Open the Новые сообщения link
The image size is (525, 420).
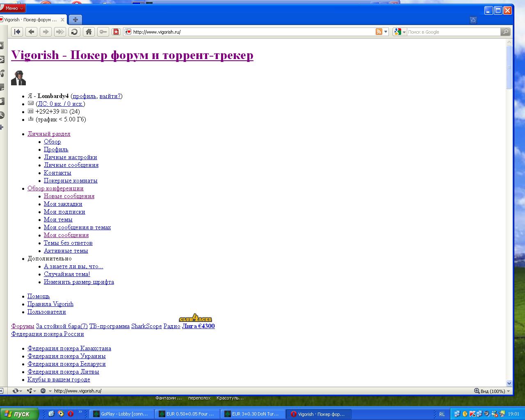coord(69,196)
